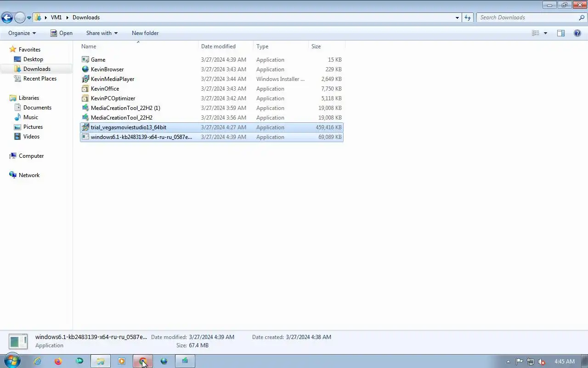Open the view options dropdown arrow

coord(545,33)
